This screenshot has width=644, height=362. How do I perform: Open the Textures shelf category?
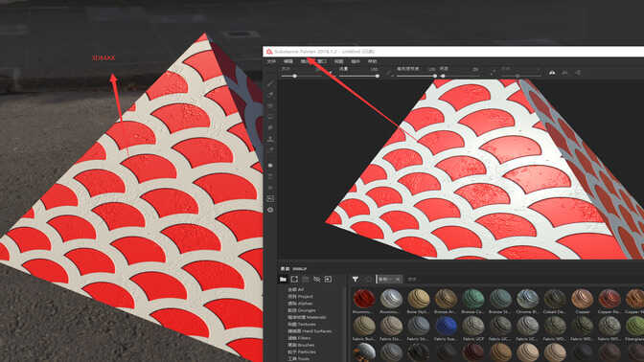coord(302,325)
